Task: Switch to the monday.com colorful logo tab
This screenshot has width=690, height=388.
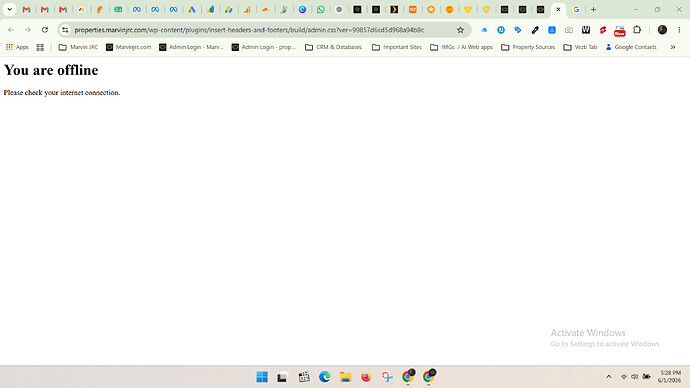Action: tap(81, 9)
